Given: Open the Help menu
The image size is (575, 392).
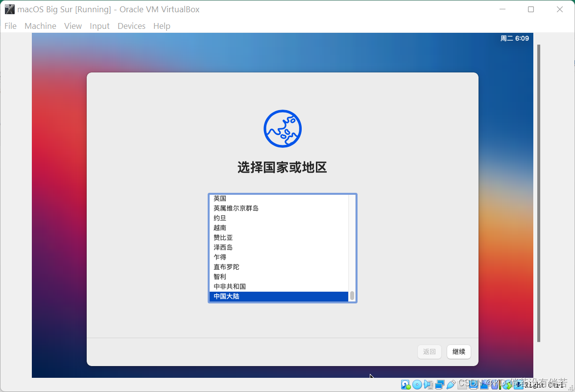Looking at the screenshot, I should (x=162, y=26).
